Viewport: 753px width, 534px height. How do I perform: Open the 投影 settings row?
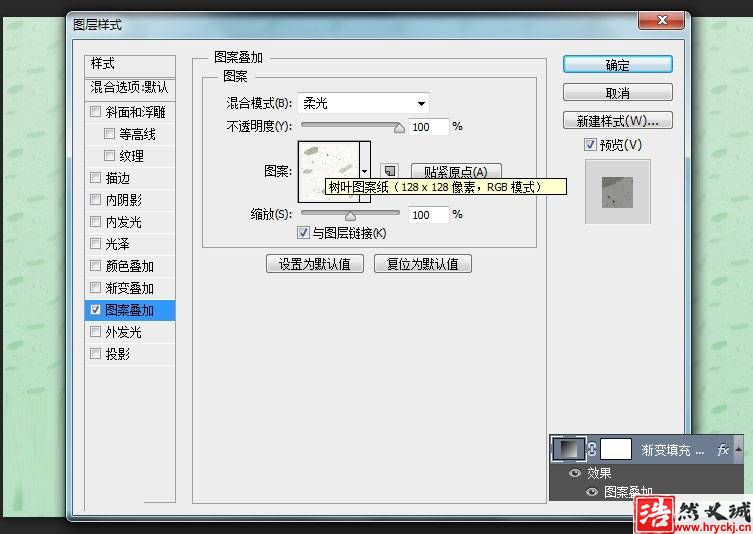(x=130, y=354)
